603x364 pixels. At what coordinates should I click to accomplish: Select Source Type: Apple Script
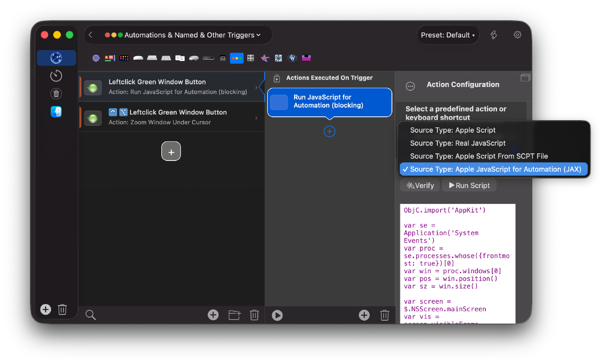tap(452, 130)
